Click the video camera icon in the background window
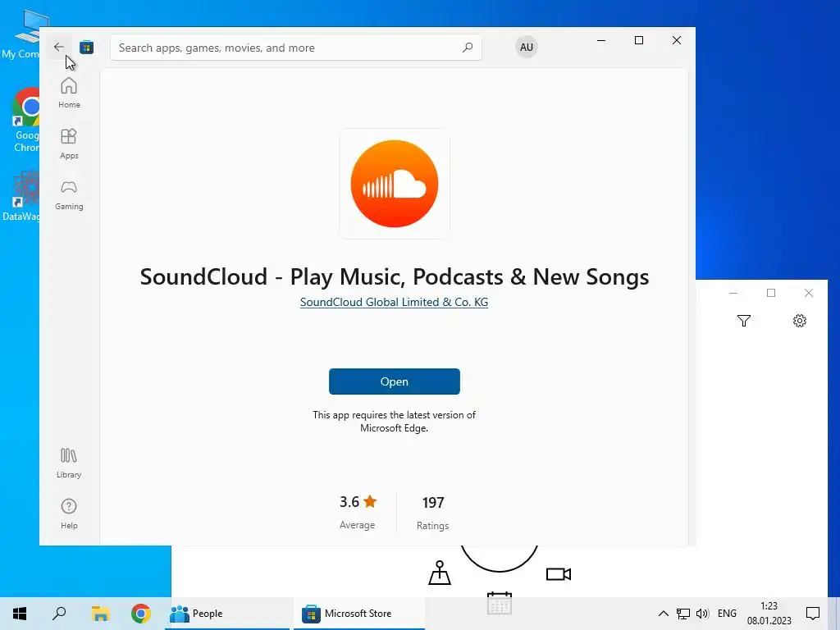Viewport: 840px width, 630px height. point(558,574)
